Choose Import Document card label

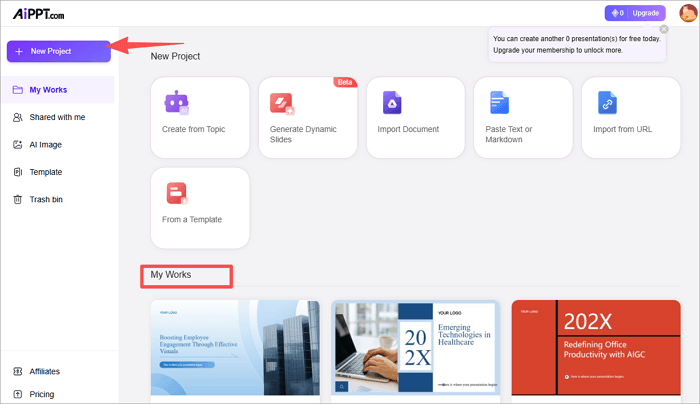pos(408,129)
